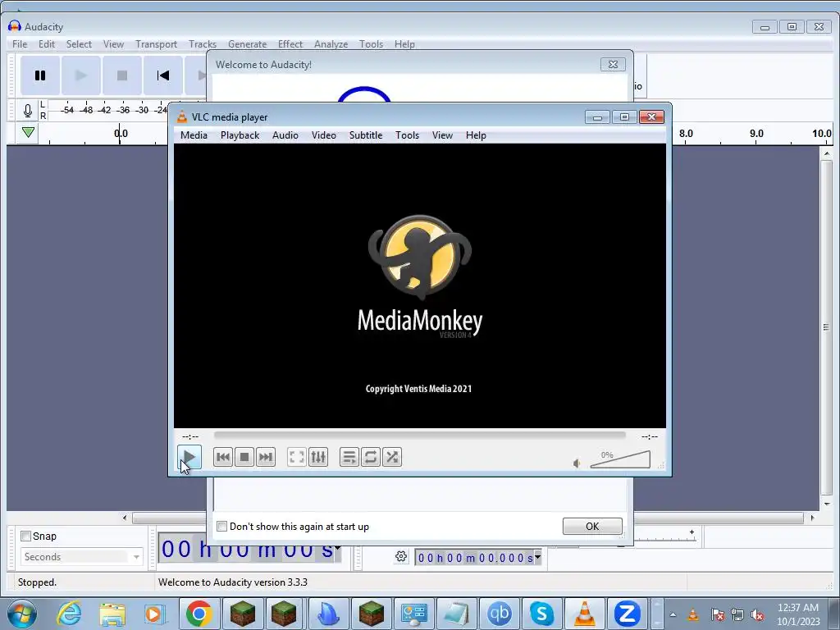
Task: Click the VLC tray icon near clock
Action: pyautogui.click(x=693, y=614)
